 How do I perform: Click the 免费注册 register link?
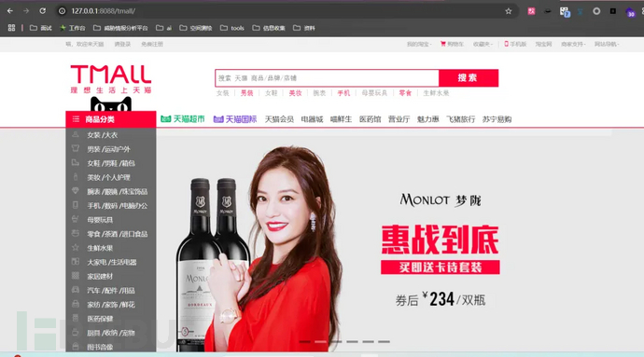152,44
